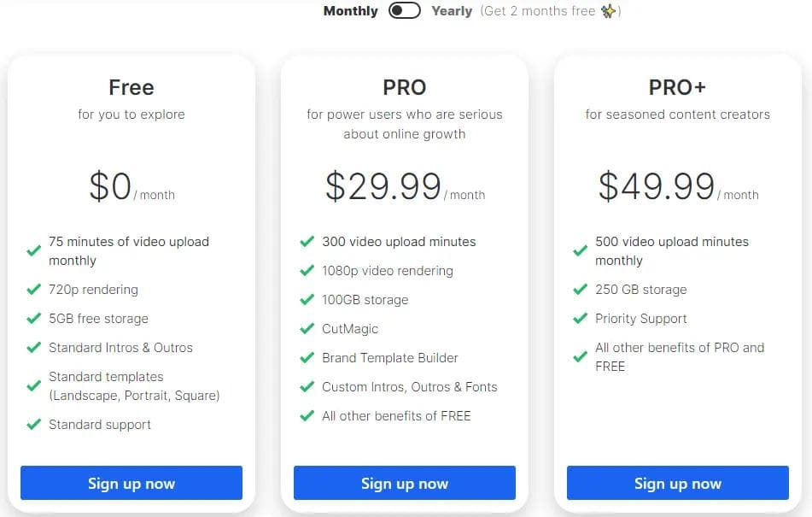Select the Yearly billing label
Screen dimensions: 812x517
(x=452, y=11)
